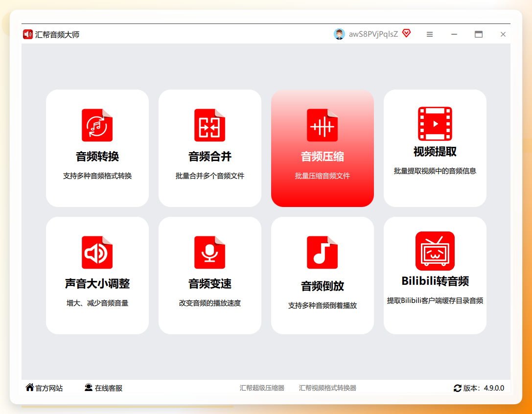Click description 支持多种音频格式转换

[x=97, y=176]
